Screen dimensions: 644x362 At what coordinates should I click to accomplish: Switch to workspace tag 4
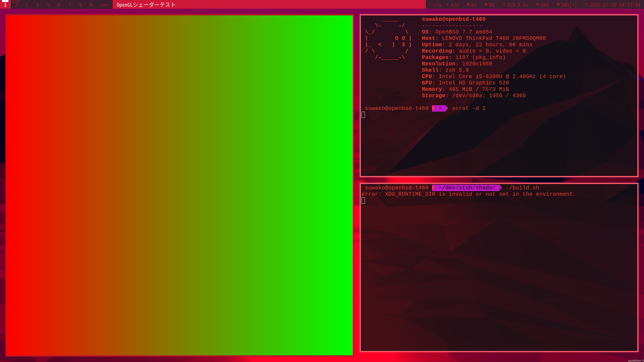coord(38,5)
